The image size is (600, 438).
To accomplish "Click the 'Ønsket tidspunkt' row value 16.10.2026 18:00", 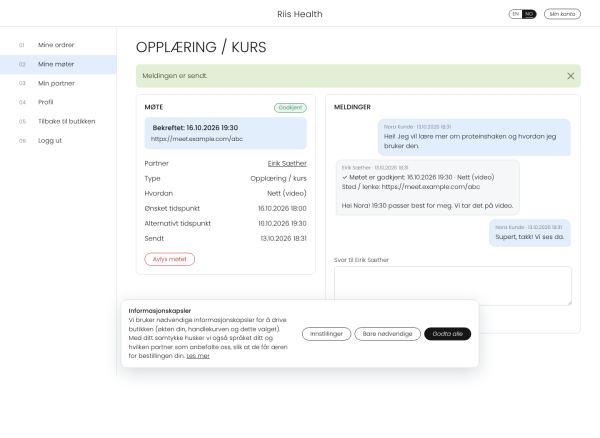I will point(282,208).
